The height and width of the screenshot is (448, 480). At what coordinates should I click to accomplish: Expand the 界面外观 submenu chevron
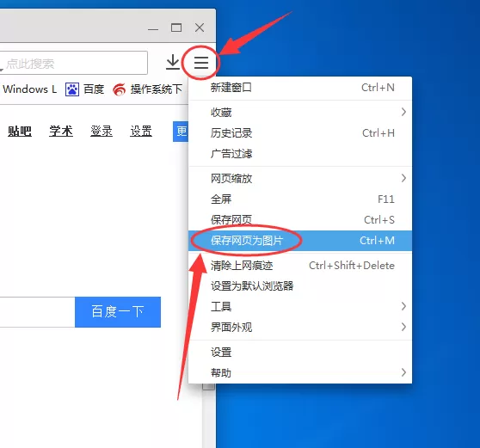pyautogui.click(x=403, y=327)
